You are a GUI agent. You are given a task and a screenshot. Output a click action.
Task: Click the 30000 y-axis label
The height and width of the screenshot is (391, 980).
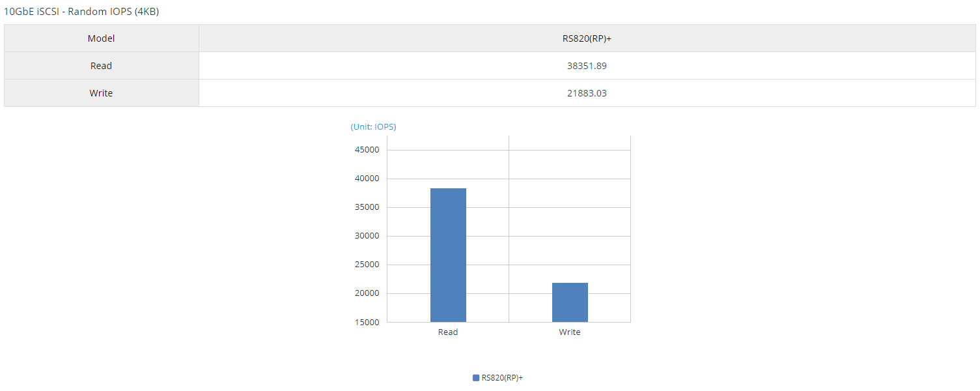[366, 236]
